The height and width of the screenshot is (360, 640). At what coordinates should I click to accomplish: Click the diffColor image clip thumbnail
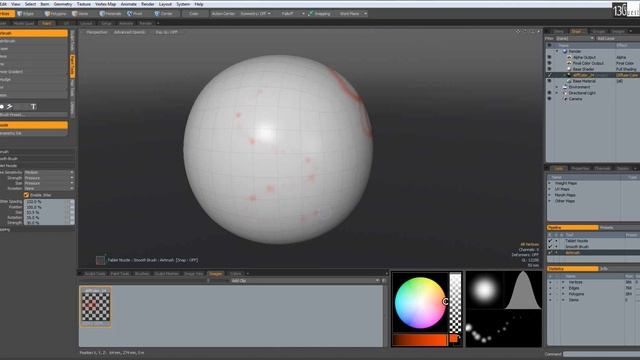coord(96,307)
